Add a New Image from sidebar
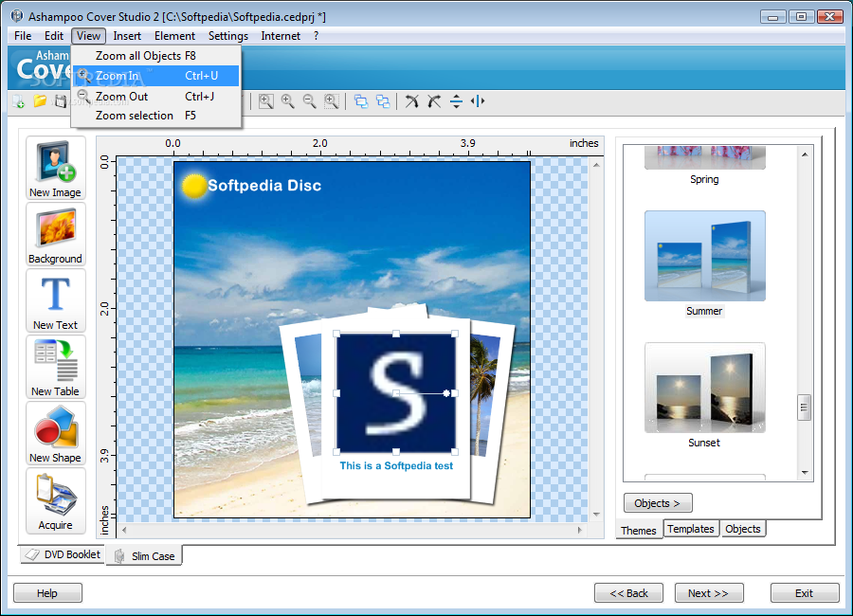This screenshot has height=616, width=853. pyautogui.click(x=56, y=168)
